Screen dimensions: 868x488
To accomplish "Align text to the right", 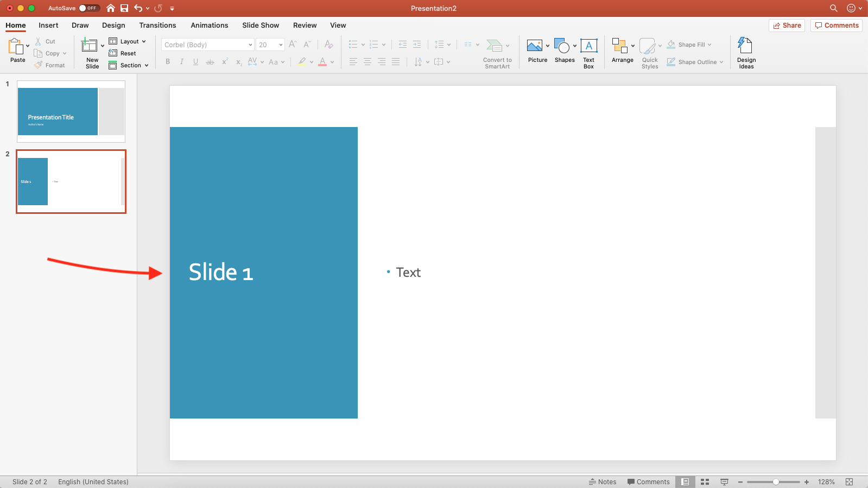I will pyautogui.click(x=382, y=62).
